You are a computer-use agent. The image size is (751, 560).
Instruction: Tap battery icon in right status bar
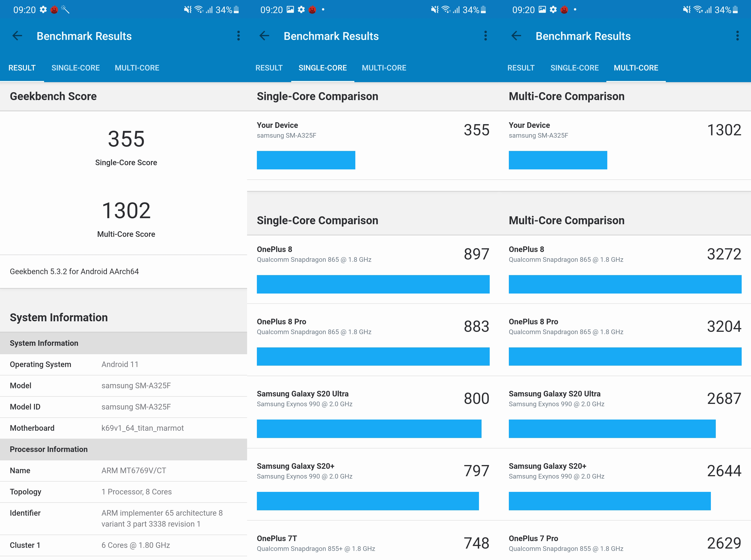(x=735, y=10)
